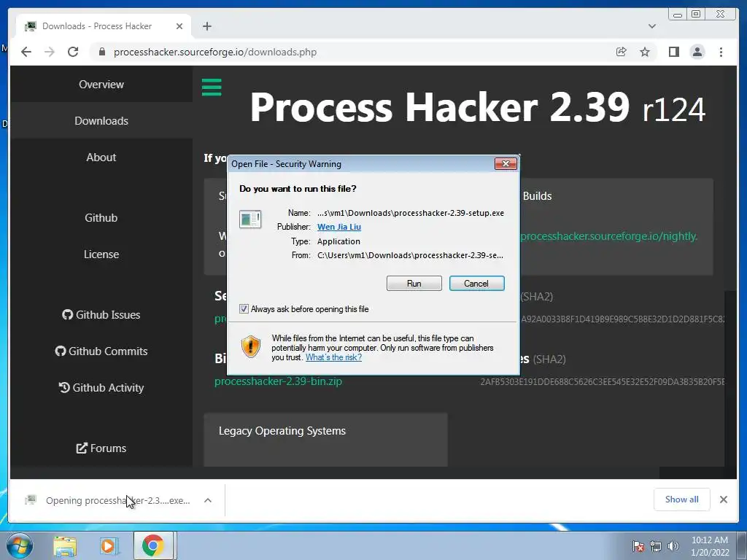Open Windows Explorer from taskbar
The image size is (747, 560).
65,546
